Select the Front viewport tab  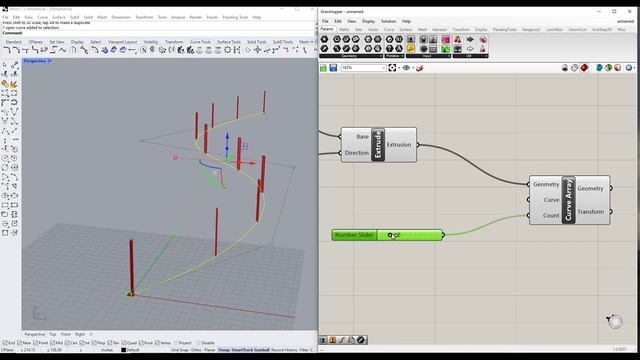66,334
